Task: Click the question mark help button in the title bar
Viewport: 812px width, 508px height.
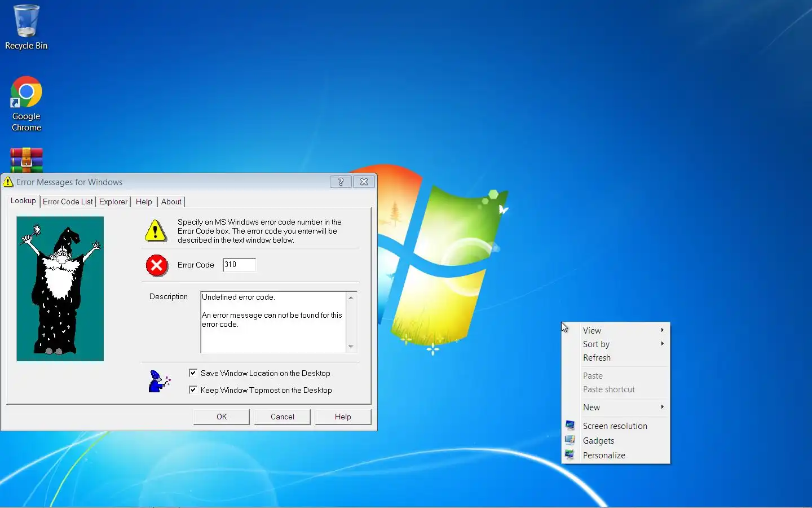Action: (341, 182)
